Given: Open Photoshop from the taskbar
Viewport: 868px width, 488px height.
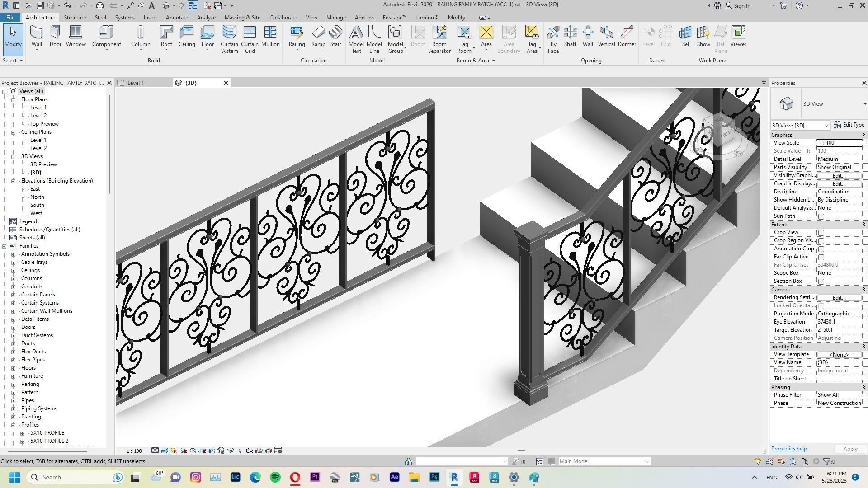Looking at the screenshot, I should [x=434, y=477].
